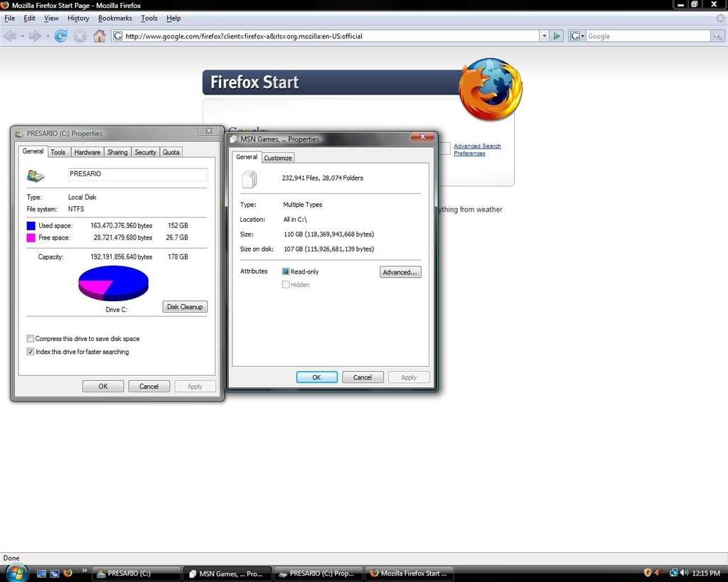
Task: Go to the Firefox Home page icon
Action: [x=100, y=36]
